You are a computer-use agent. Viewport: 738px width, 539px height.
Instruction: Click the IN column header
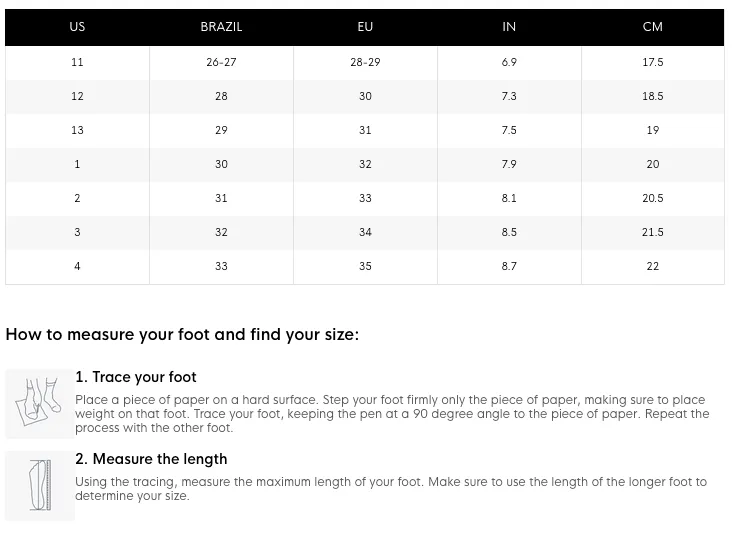pos(509,27)
